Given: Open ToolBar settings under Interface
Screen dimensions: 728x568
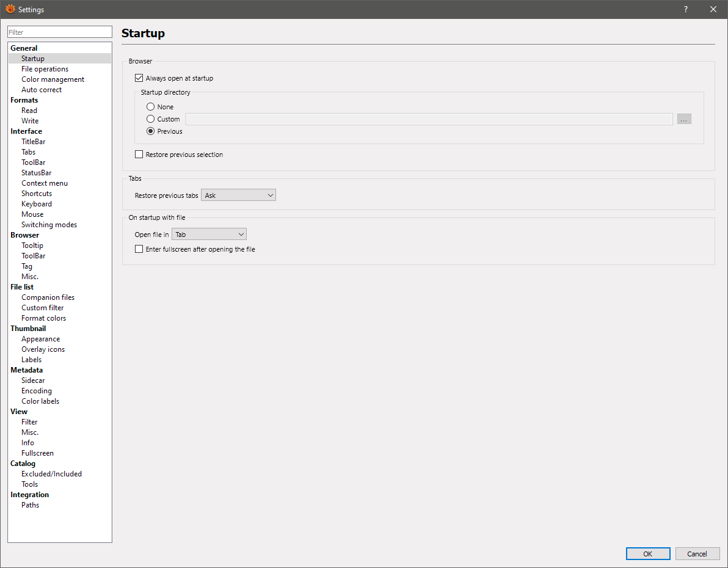Looking at the screenshot, I should [x=34, y=162].
